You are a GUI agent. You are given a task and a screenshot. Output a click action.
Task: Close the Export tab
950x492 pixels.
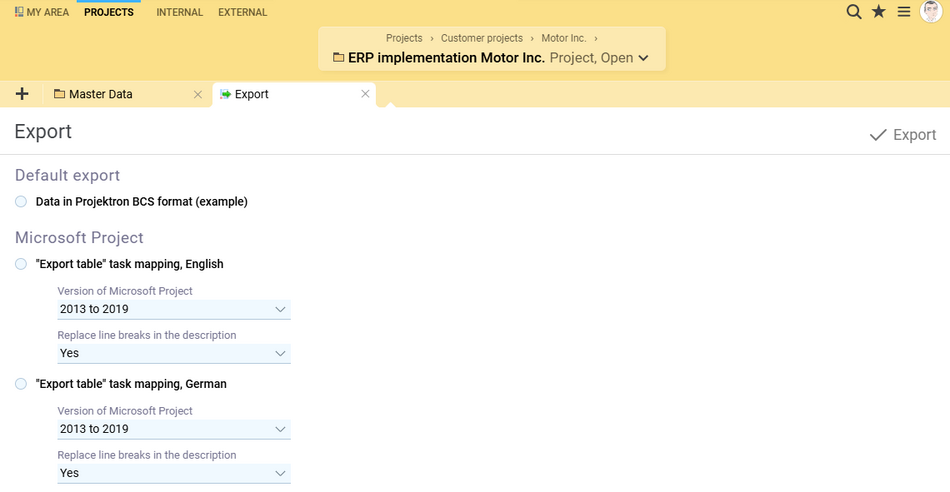365,94
